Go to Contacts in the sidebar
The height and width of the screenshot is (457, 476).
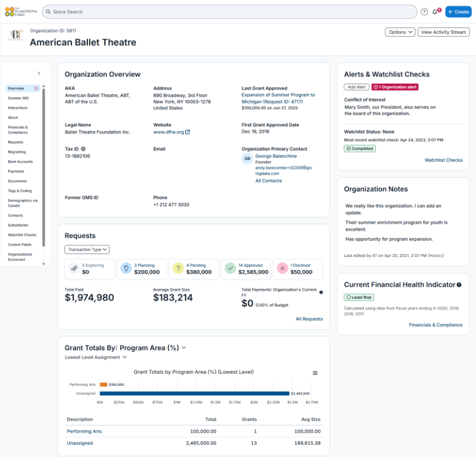click(15, 215)
